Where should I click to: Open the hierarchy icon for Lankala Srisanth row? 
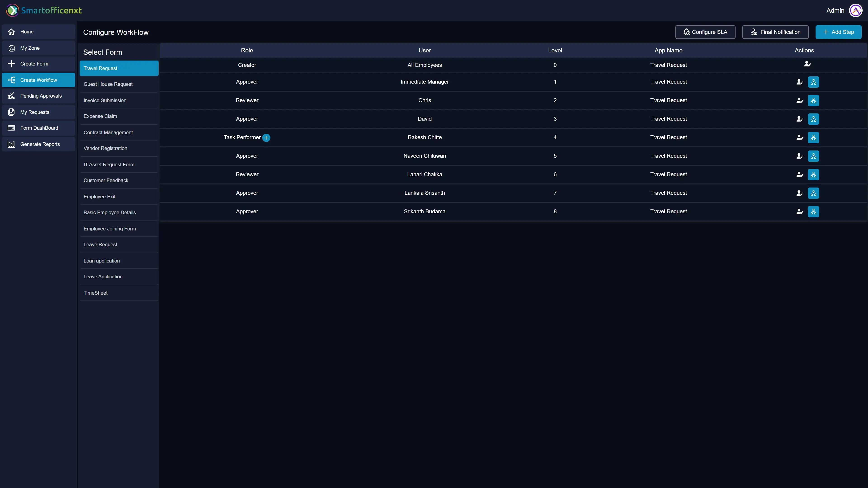click(813, 193)
